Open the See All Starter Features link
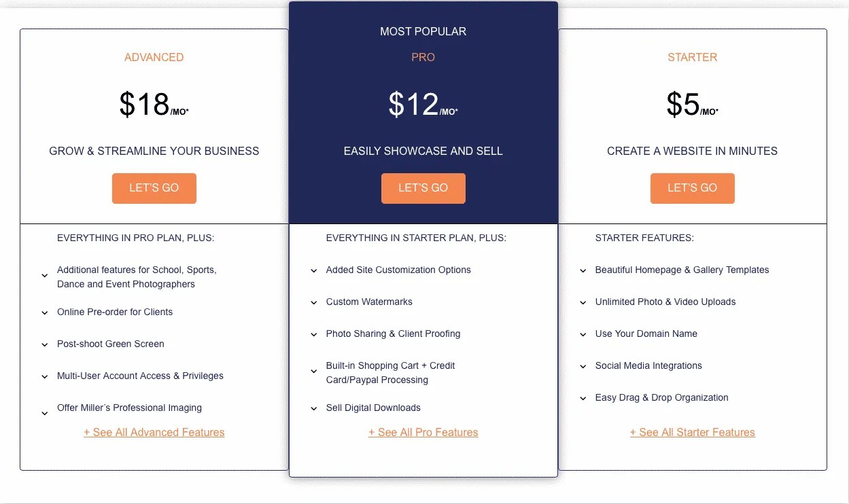849x504 pixels. pos(692,432)
